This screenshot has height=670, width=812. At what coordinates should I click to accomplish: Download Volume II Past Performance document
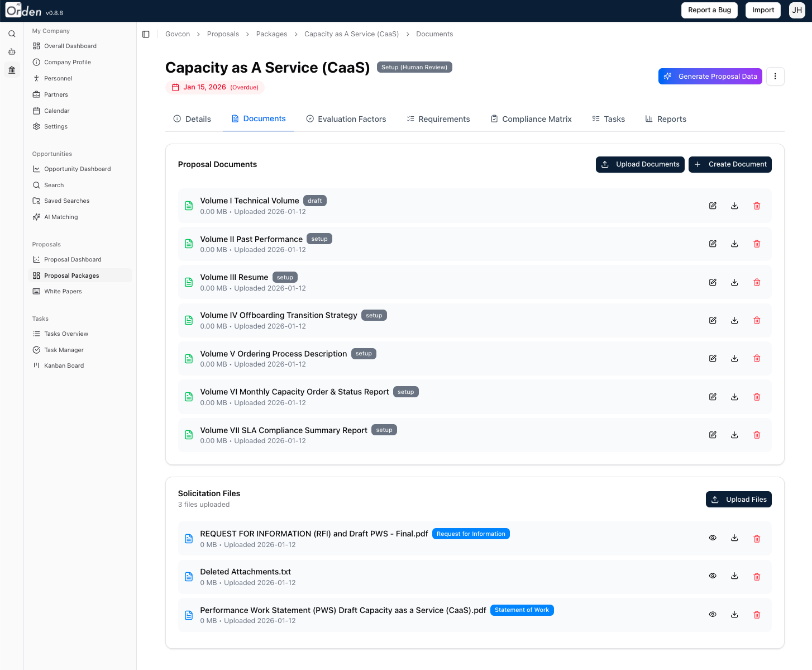[734, 244]
